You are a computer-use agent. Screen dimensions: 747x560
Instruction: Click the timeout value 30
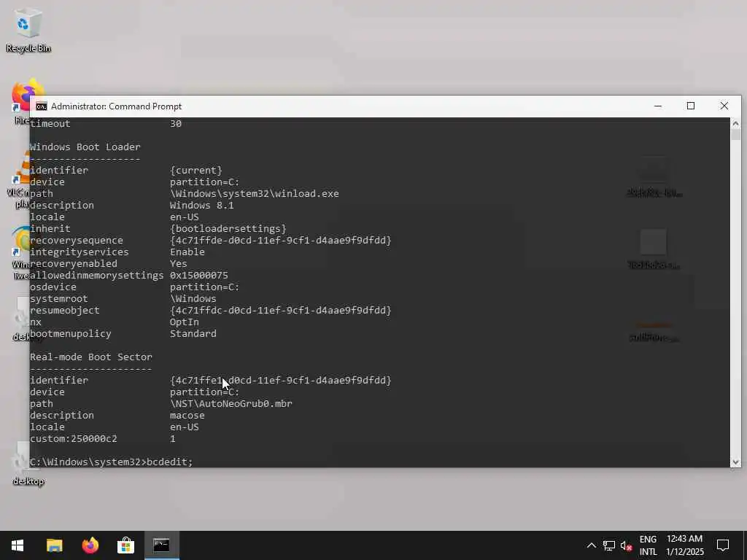click(x=176, y=124)
